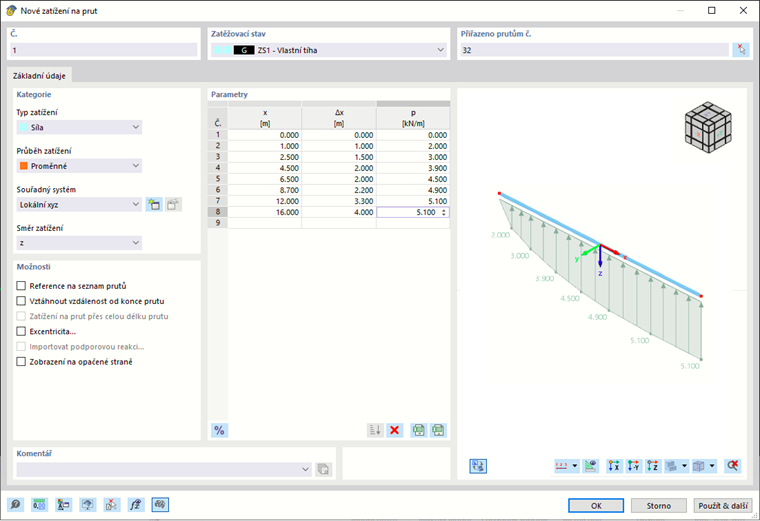The width and height of the screenshot is (760, 521).
Task: Enable Reference na seznam prutů checkbox
Action: click(21, 286)
